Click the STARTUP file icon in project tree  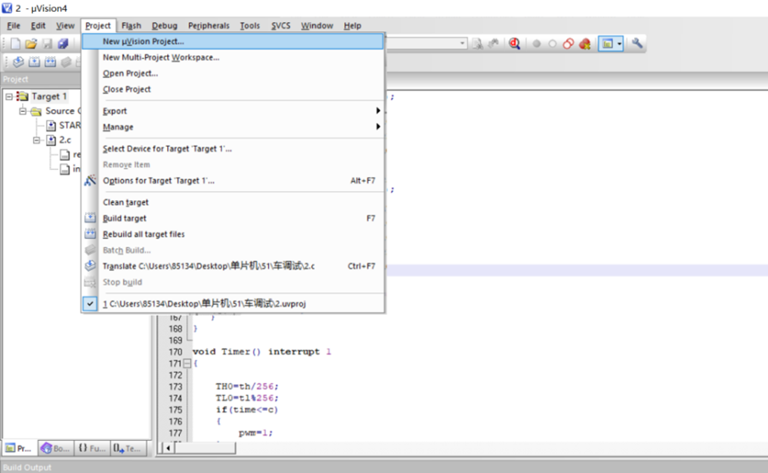(51, 126)
